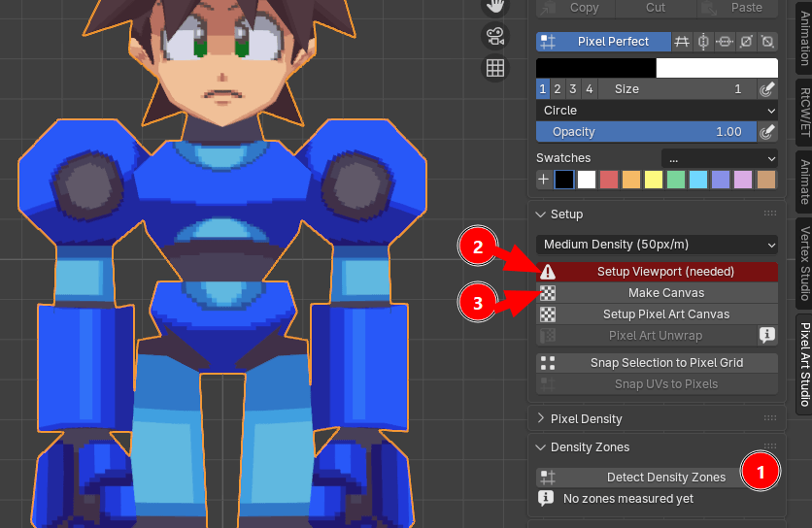Image resolution: width=812 pixels, height=528 pixels.
Task: Open Setup panel drag handle dots
Action: (770, 214)
